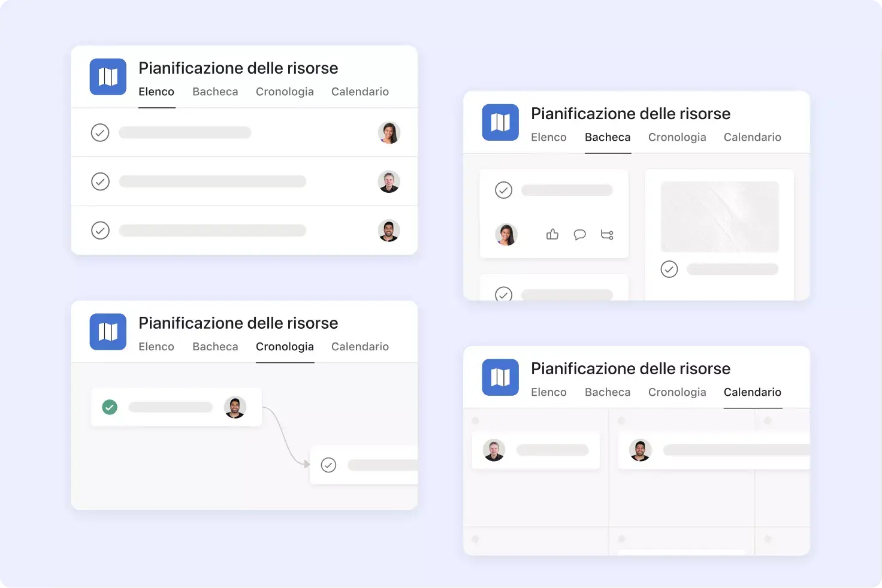Mark the second Elenco task as complete
The height and width of the screenshot is (588, 882).
point(100,181)
